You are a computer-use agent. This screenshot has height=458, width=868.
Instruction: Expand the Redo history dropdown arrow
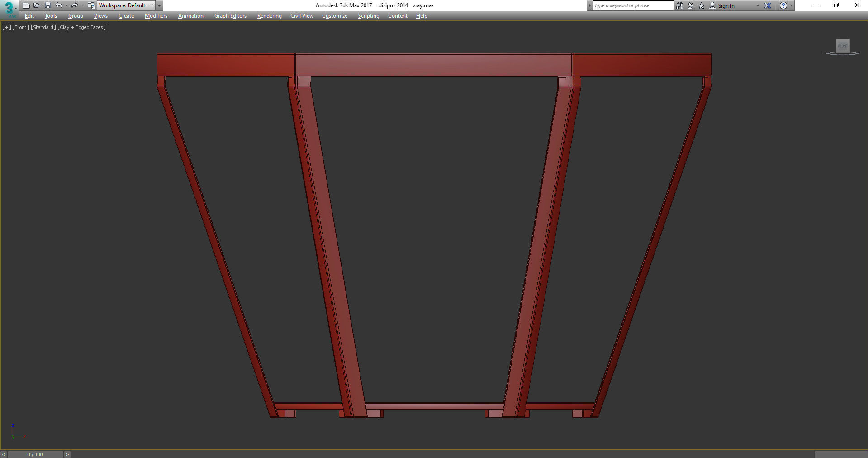[82, 5]
